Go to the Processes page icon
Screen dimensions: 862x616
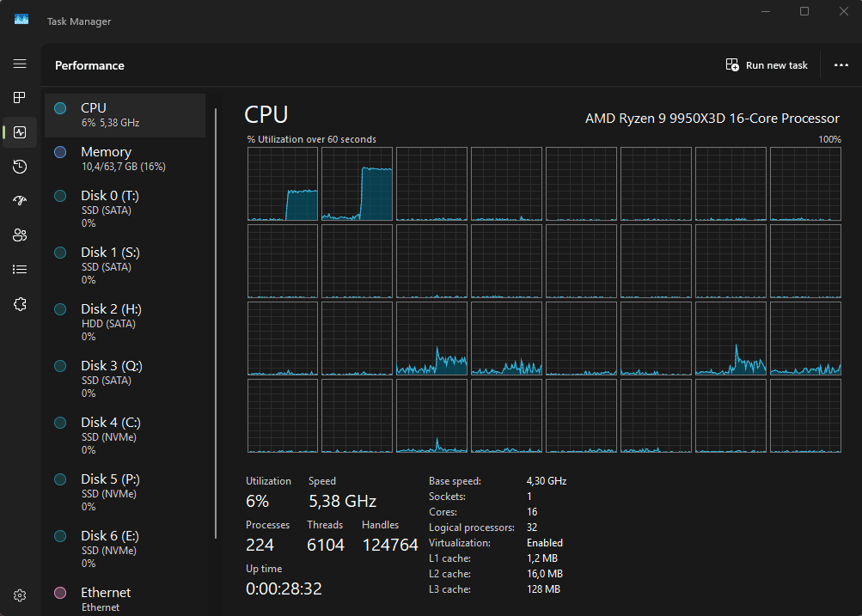pyautogui.click(x=20, y=98)
